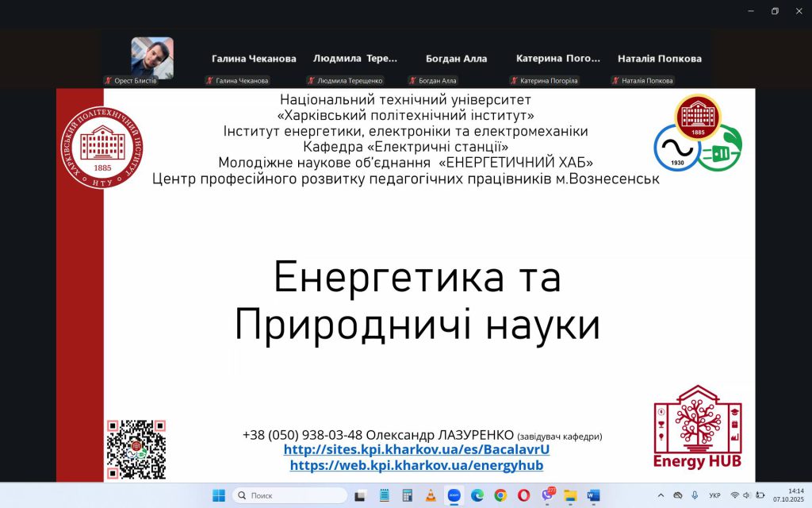Open Microsoft Edge browser in taskbar
This screenshot has width=812, height=508.
[477, 495]
